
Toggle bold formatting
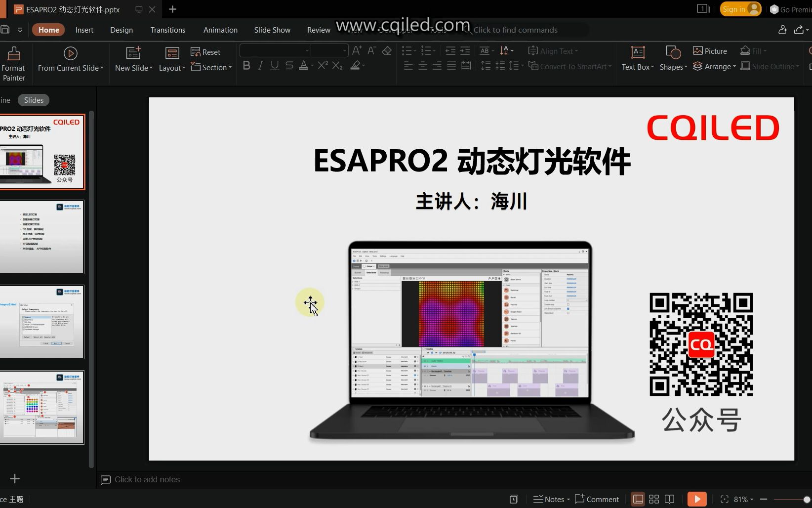click(x=246, y=66)
